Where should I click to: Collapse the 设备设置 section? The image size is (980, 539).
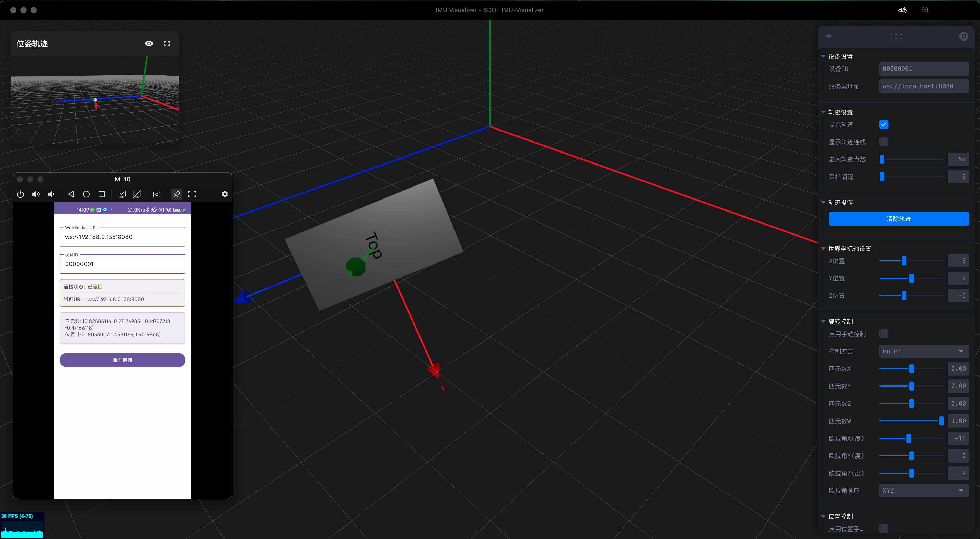[x=824, y=56]
